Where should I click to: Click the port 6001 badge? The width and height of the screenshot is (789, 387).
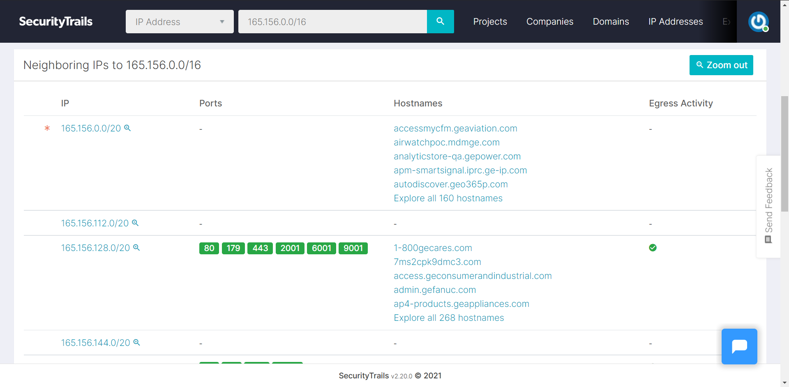[x=322, y=248]
